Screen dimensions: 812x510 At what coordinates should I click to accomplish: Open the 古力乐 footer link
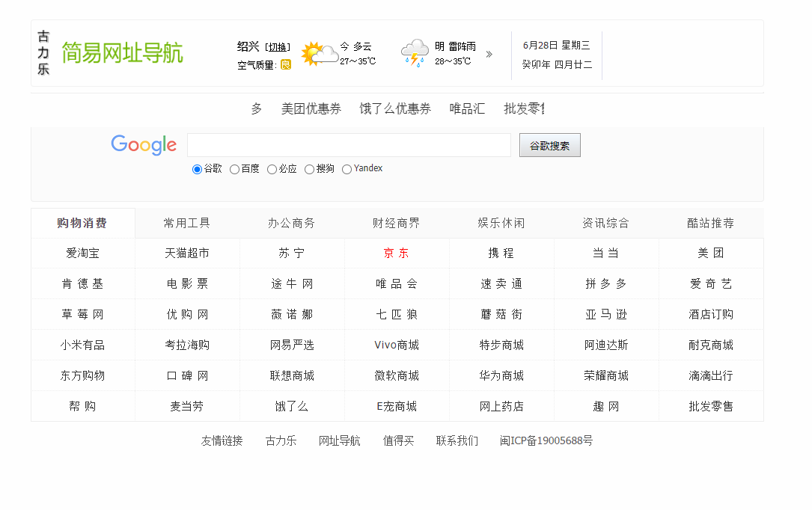pos(281,440)
